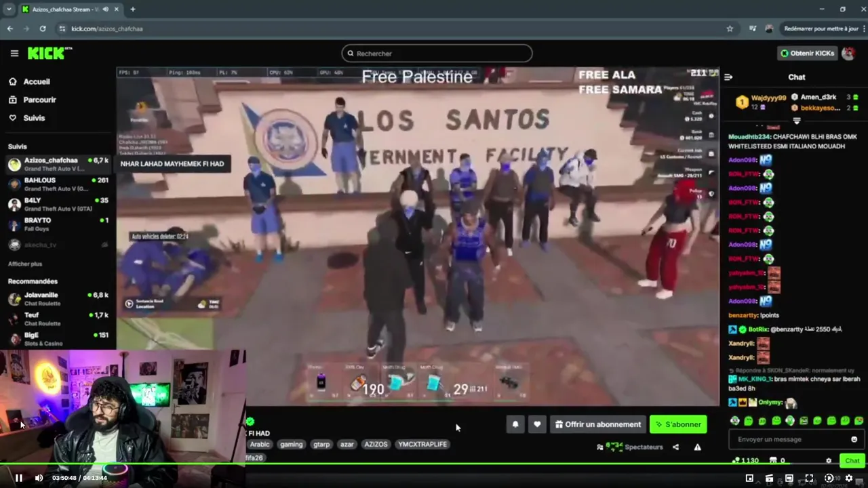
Task: Close the Azizos_chafchaa Stream tab
Action: point(117,9)
